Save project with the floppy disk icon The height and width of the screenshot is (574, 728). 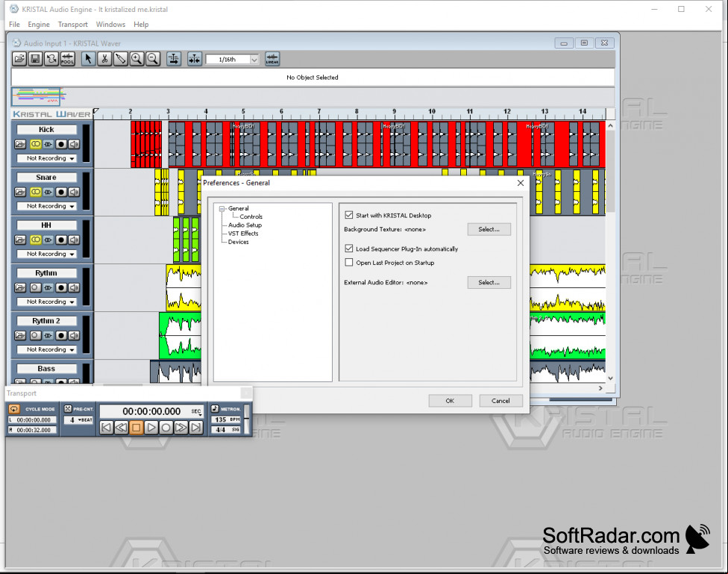(x=35, y=59)
